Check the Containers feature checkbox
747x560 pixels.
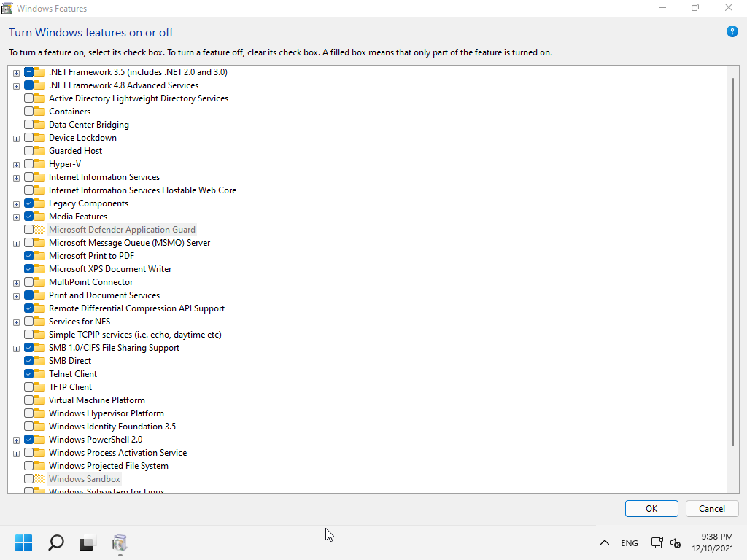29,112
